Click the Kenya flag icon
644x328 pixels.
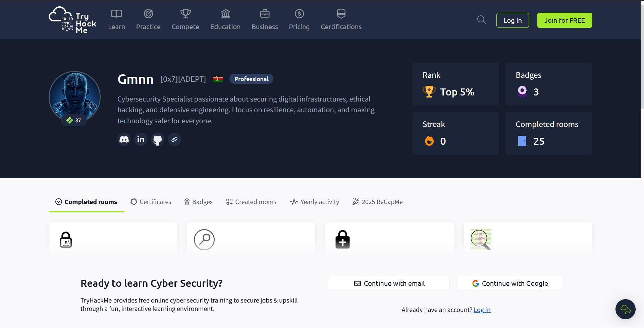click(218, 79)
